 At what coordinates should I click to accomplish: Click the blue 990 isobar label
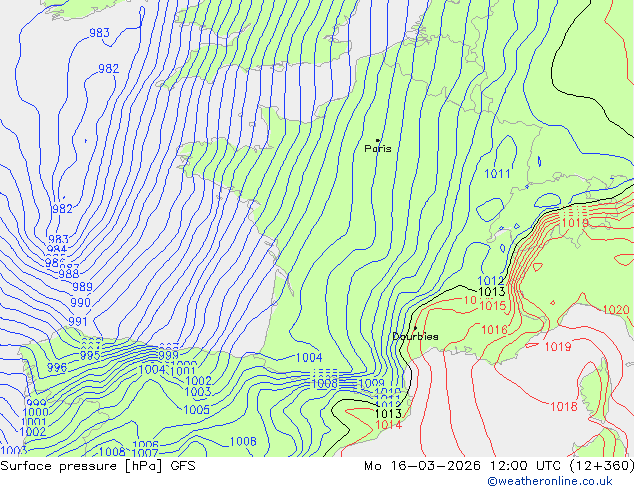tap(80, 302)
